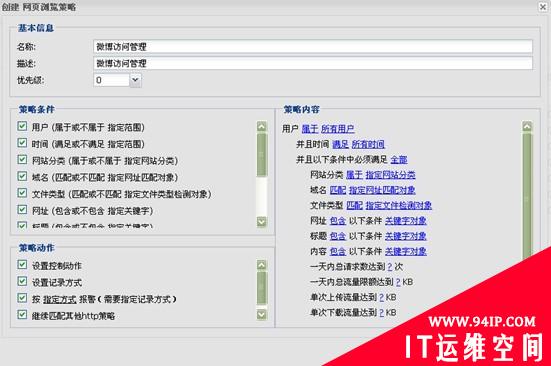Viewport: 551px width, 366px height.
Task: Click the 指定文件检测对象 link
Action: (x=398, y=205)
